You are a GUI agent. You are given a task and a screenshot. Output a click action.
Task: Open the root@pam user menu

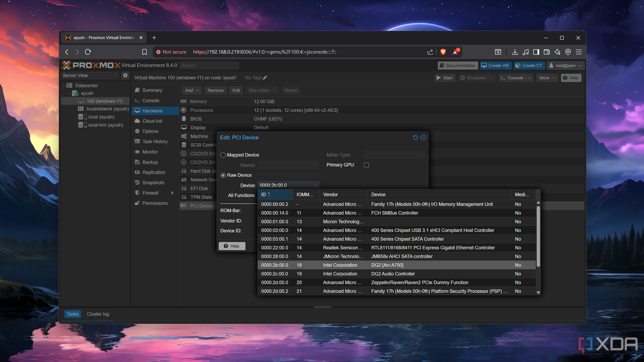click(566, 66)
